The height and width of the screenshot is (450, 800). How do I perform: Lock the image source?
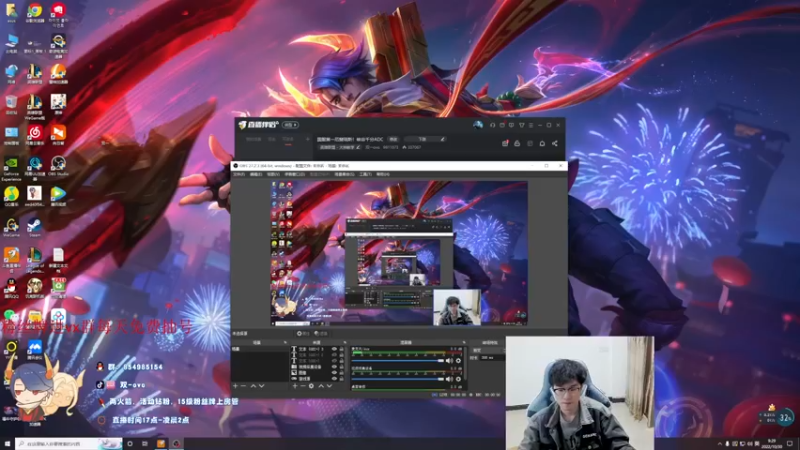341,373
